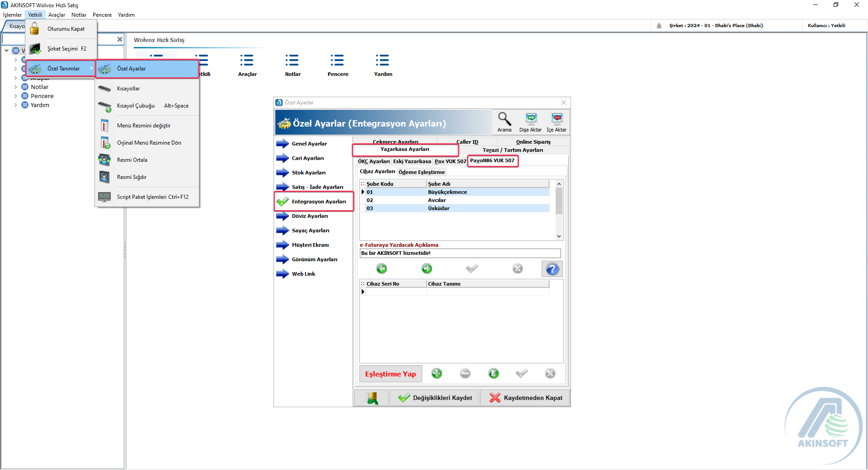Click Eşleştirme Yap button

[391, 374]
